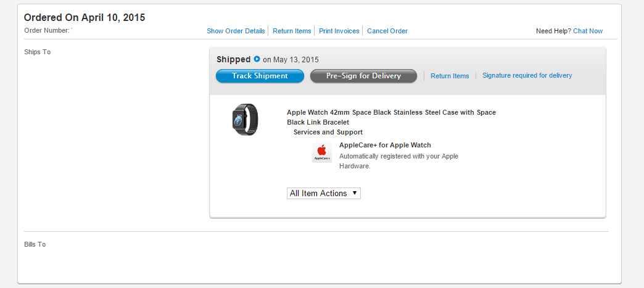The height and width of the screenshot is (288, 644).
Task: Click the Apple Watch 42mm Space Black product title
Action: tap(391, 117)
